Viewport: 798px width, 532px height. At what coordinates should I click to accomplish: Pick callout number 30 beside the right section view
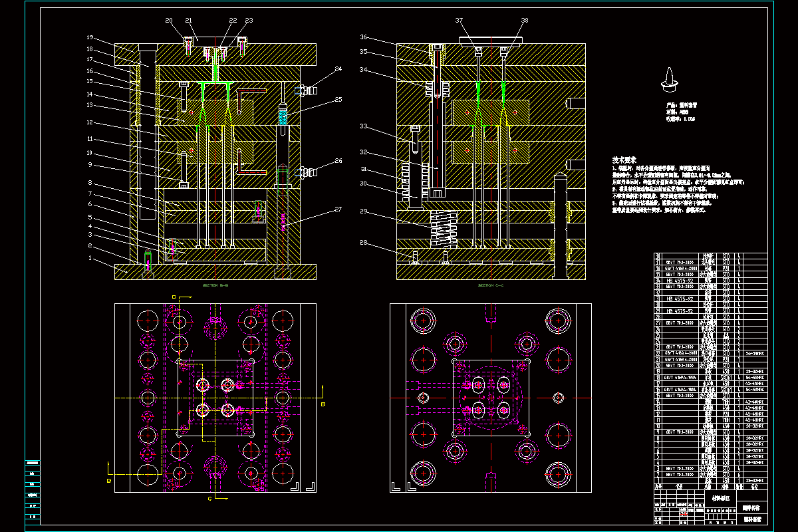coord(364,183)
